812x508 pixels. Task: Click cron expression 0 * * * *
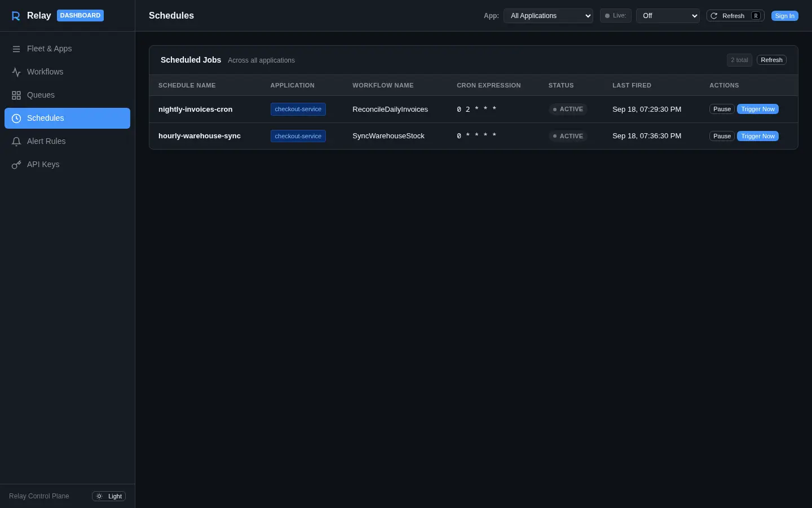476,136
